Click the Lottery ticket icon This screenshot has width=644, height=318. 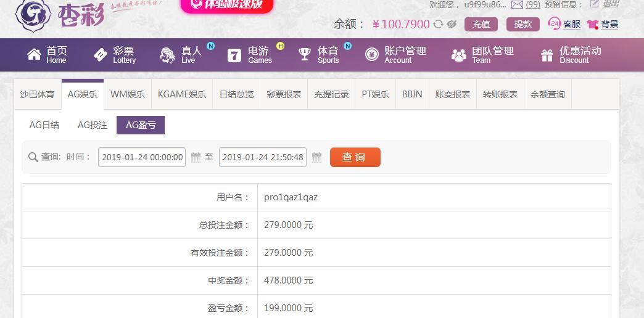pos(100,55)
